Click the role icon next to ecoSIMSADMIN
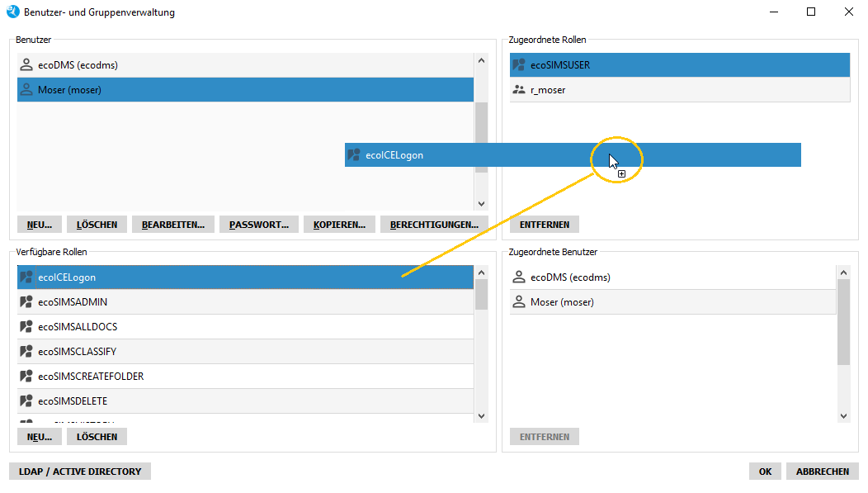Image resolution: width=868 pixels, height=493 pixels. (26, 302)
